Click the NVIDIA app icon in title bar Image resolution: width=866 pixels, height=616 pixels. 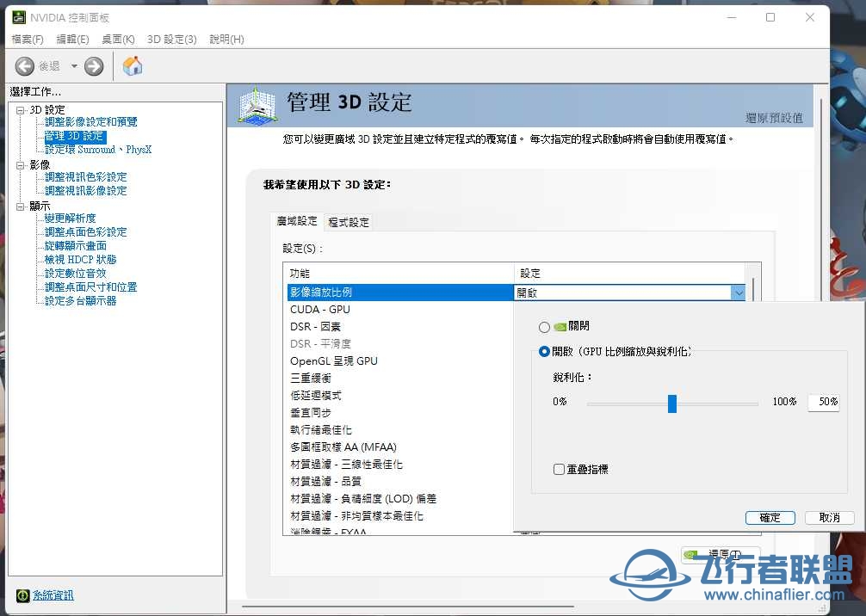(x=19, y=18)
